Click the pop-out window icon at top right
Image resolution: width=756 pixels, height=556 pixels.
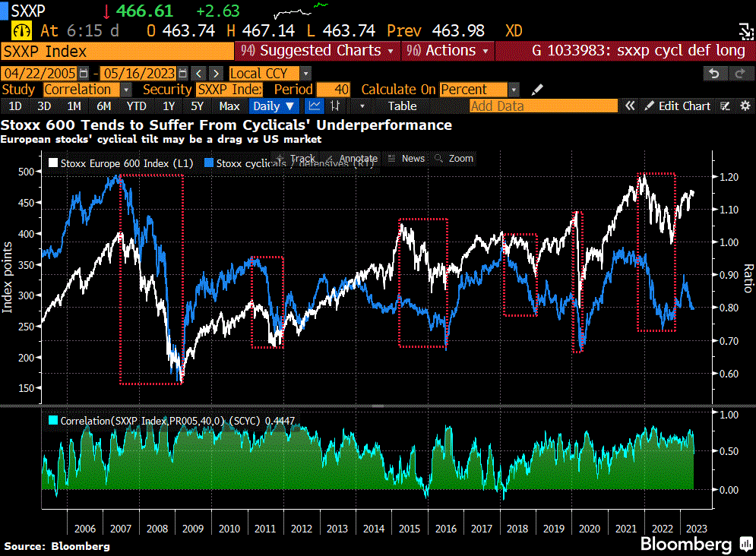point(746,31)
